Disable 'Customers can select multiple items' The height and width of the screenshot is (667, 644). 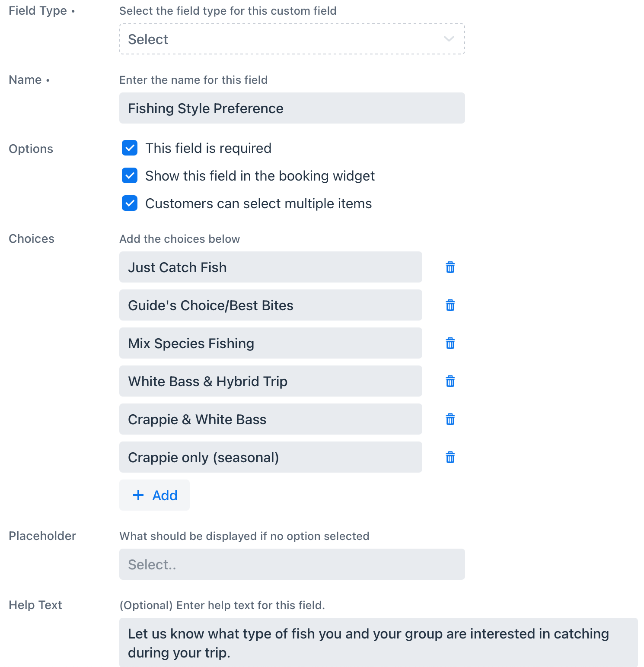coord(130,203)
